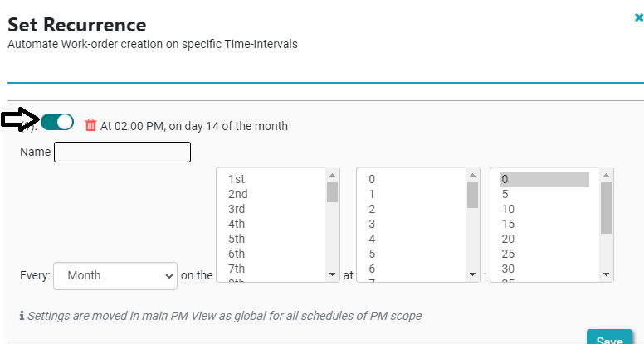Click into the Name text field
The width and height of the screenshot is (644, 344).
coord(122,153)
